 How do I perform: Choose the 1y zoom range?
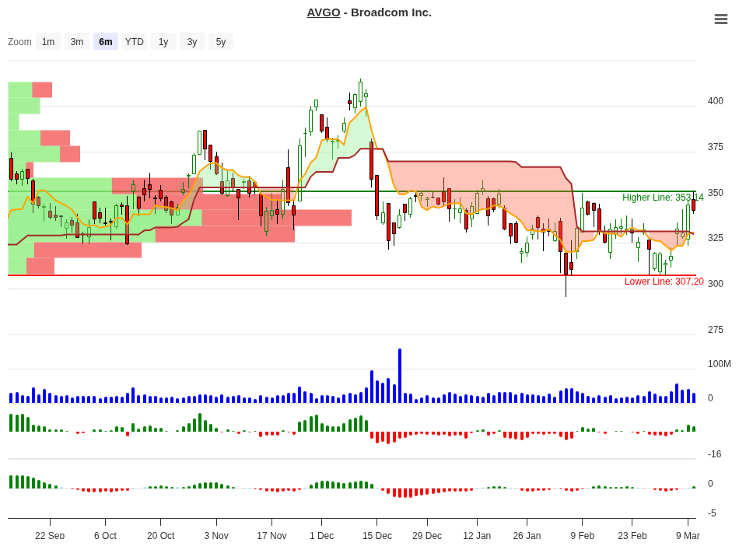tap(163, 41)
